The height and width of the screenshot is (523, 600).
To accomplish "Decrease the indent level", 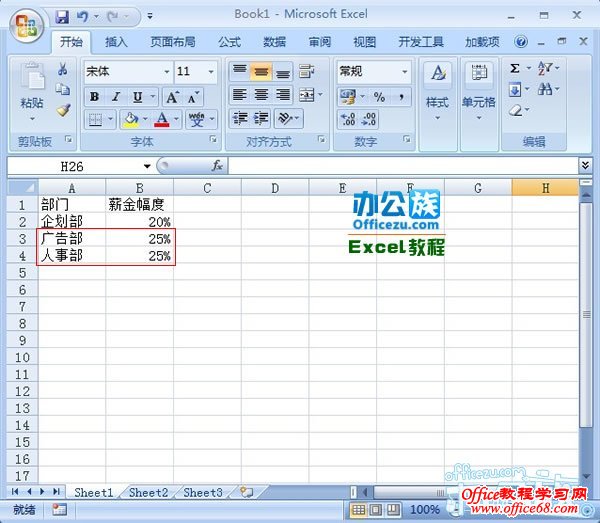I will pos(240,118).
